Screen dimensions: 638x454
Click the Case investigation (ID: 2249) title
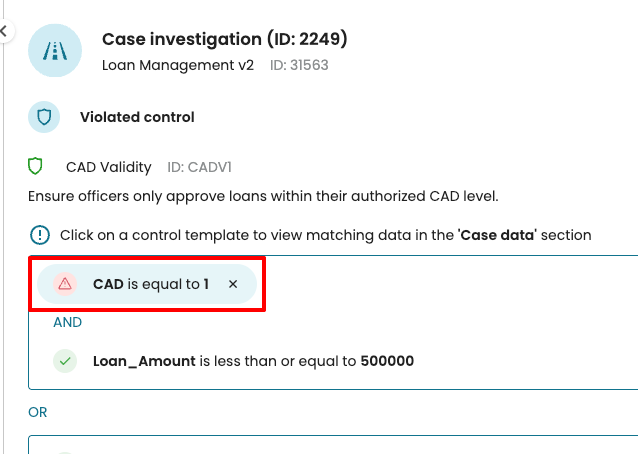224,39
